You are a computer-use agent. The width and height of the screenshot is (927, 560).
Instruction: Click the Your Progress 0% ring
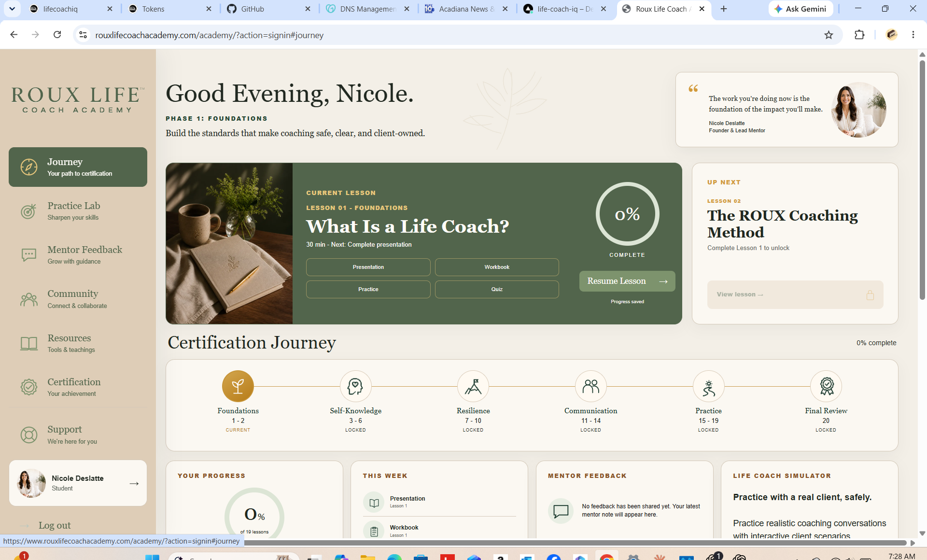point(254,514)
